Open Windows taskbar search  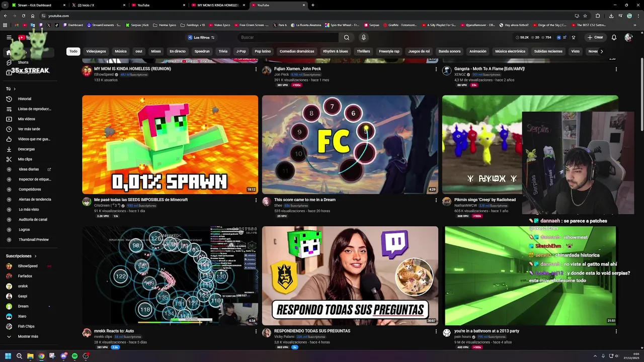click(x=19, y=356)
